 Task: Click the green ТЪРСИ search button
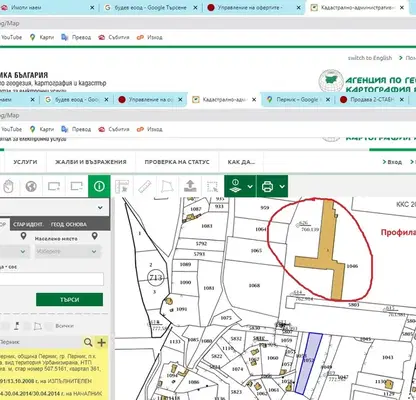click(69, 299)
